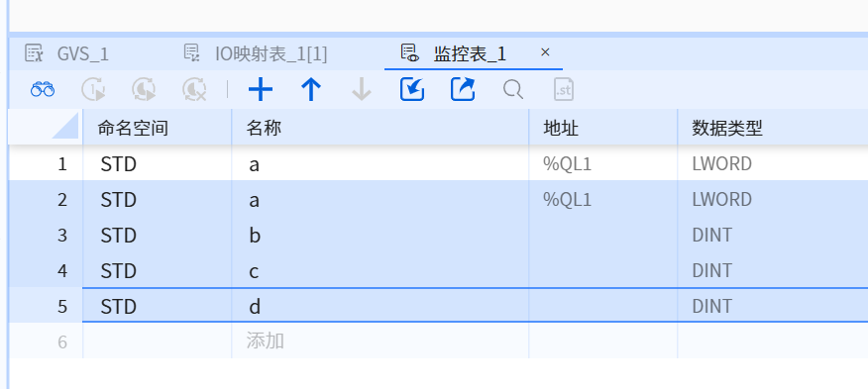
Task: Click the export table icon
Action: 463,89
